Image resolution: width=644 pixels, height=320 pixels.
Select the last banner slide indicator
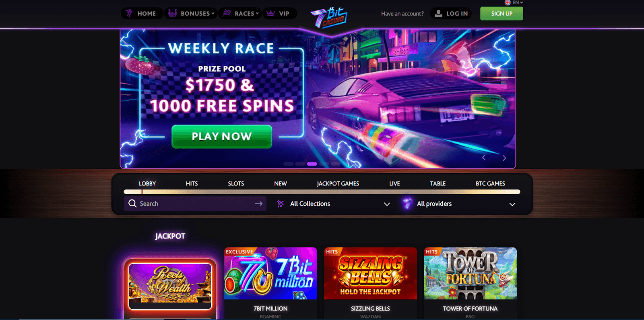point(335,164)
